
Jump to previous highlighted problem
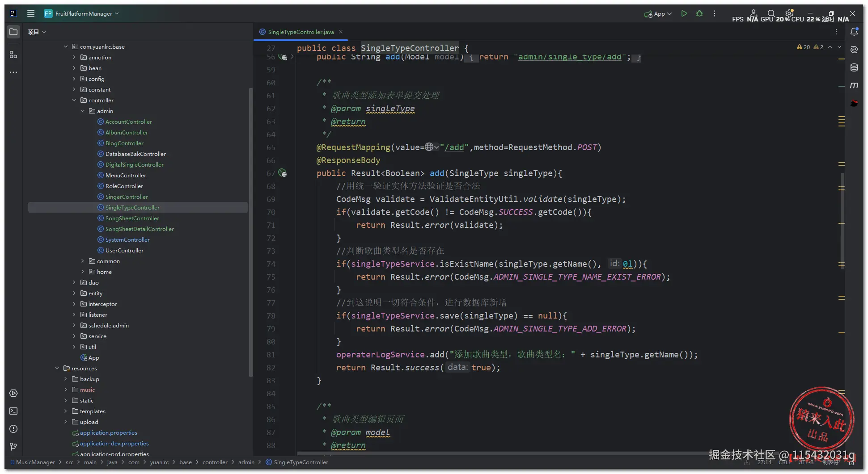(830, 47)
